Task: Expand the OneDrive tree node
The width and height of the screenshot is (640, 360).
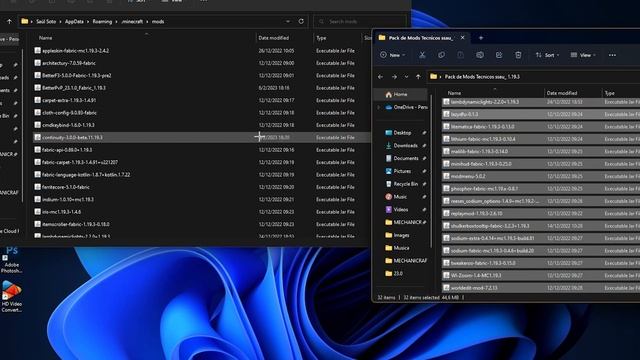Action: (379, 107)
